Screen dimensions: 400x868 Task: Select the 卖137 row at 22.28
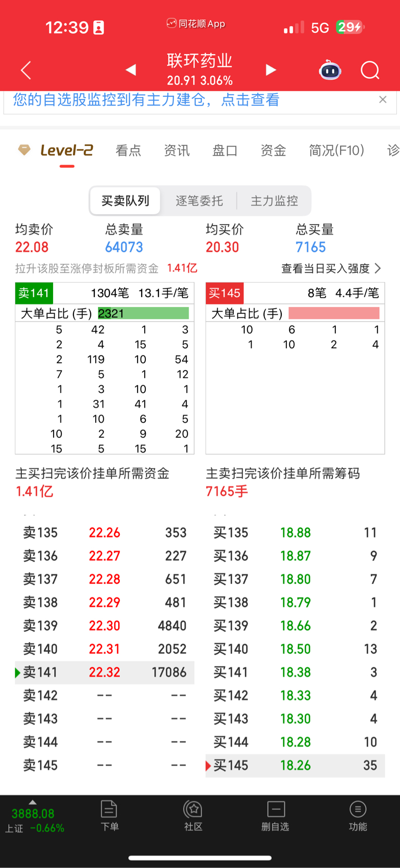(105, 579)
